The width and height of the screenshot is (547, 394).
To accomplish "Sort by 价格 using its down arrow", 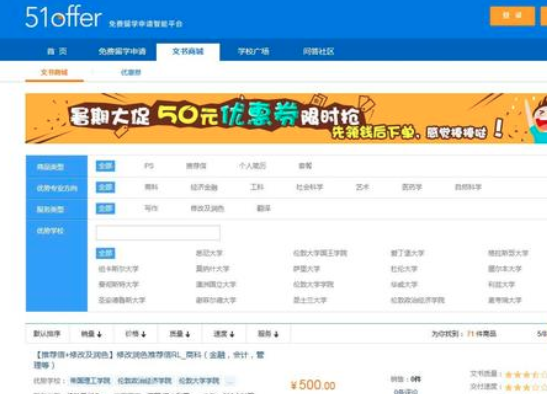I will click(143, 334).
